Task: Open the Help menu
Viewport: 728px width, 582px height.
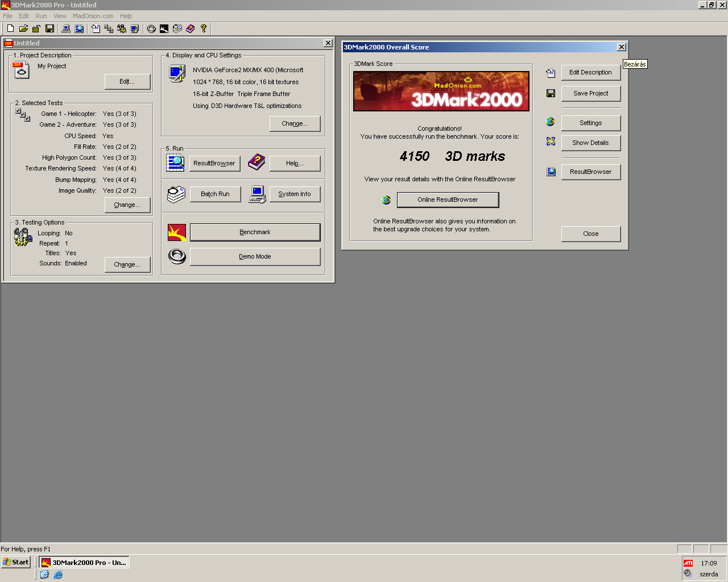Action: coord(126,16)
